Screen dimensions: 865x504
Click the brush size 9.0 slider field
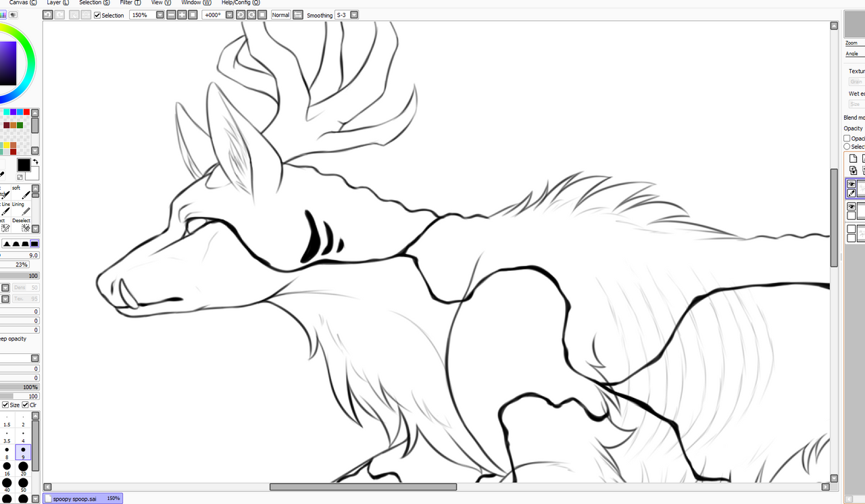point(20,255)
